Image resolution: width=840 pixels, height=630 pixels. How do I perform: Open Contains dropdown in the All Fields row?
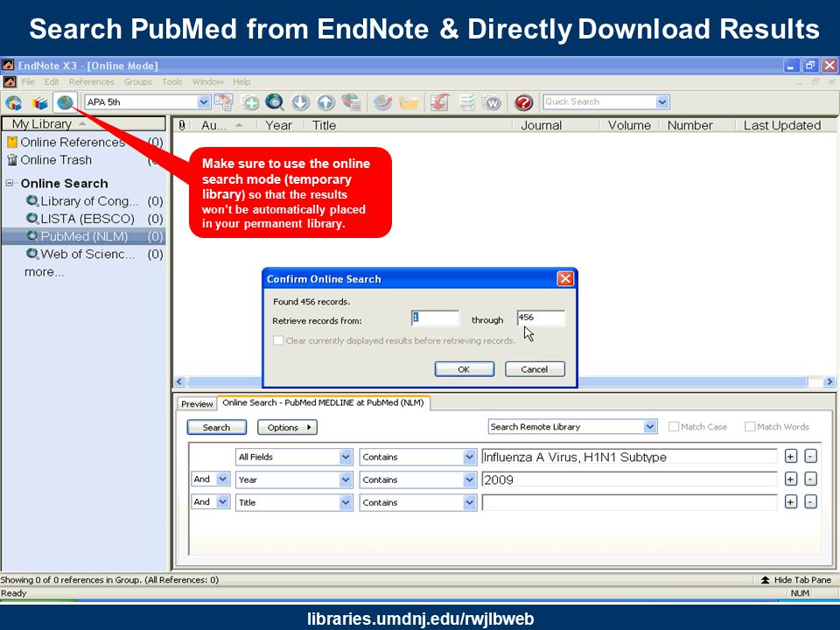tap(469, 457)
